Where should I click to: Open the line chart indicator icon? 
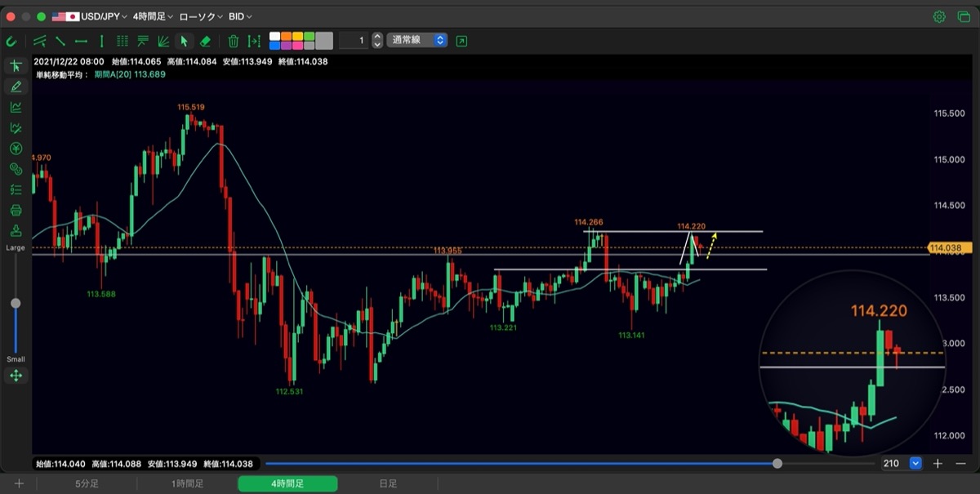pos(16,107)
